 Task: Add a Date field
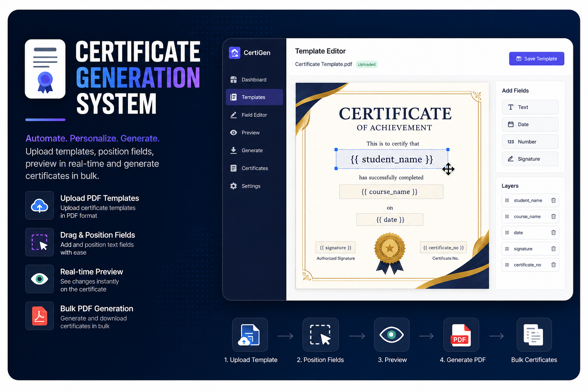530,124
